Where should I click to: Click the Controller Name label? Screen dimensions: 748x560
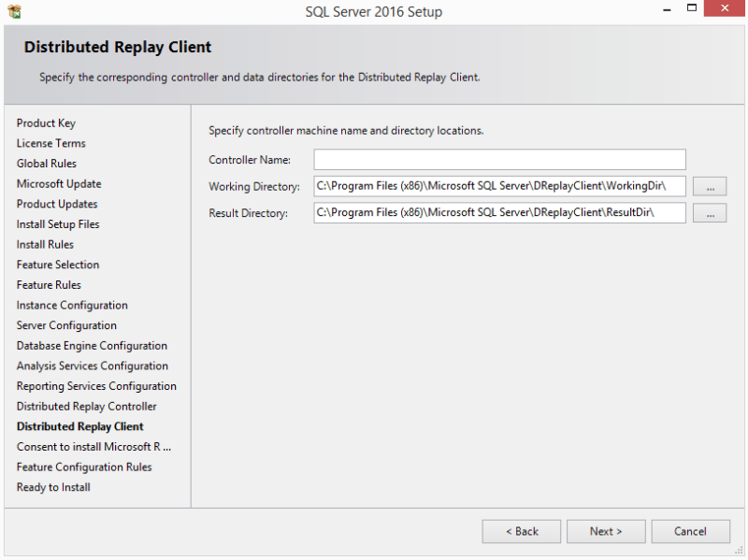[x=250, y=160]
